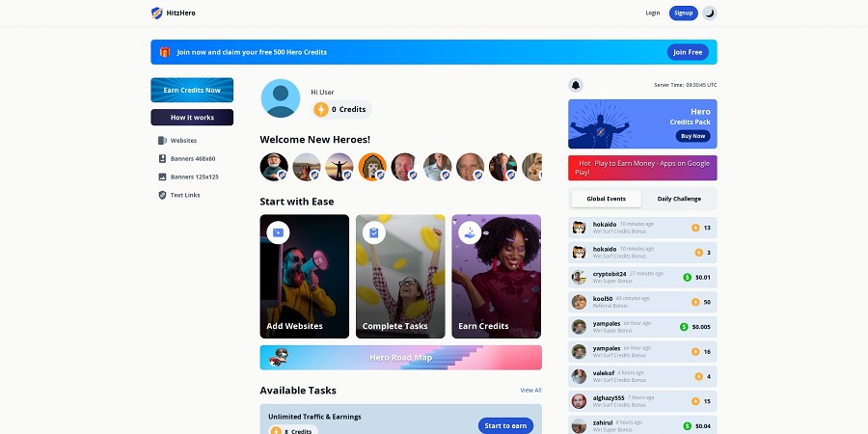The width and height of the screenshot is (868, 434).
Task: Switch to the Daily Challenge tab
Action: (x=678, y=199)
